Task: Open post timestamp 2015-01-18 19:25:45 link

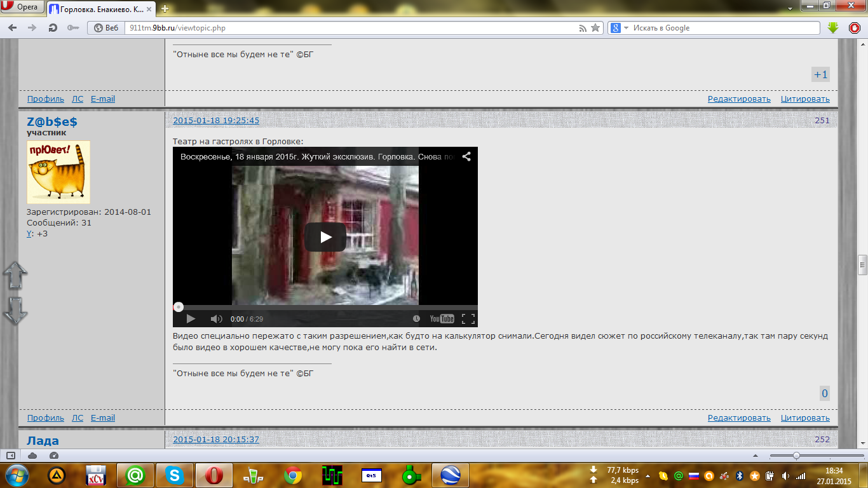Action: click(x=216, y=120)
